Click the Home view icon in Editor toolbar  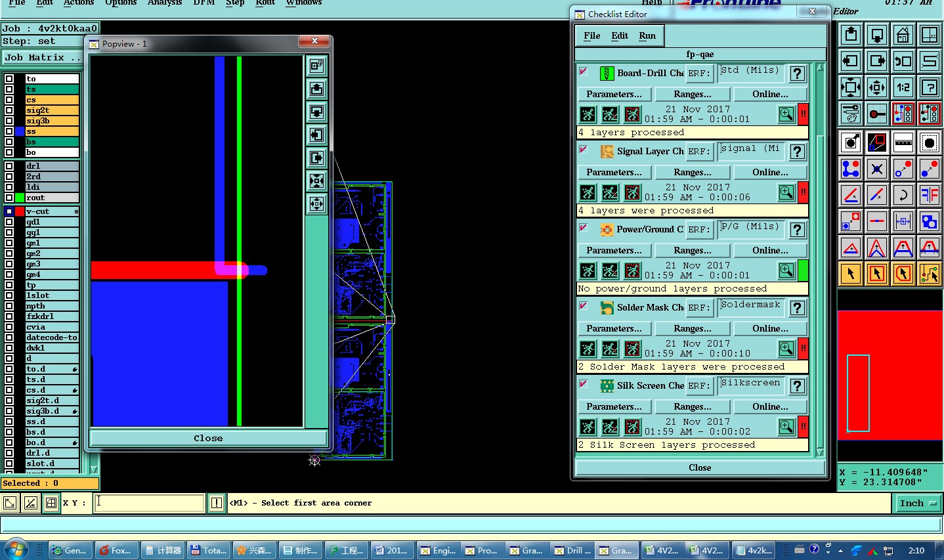click(x=903, y=35)
